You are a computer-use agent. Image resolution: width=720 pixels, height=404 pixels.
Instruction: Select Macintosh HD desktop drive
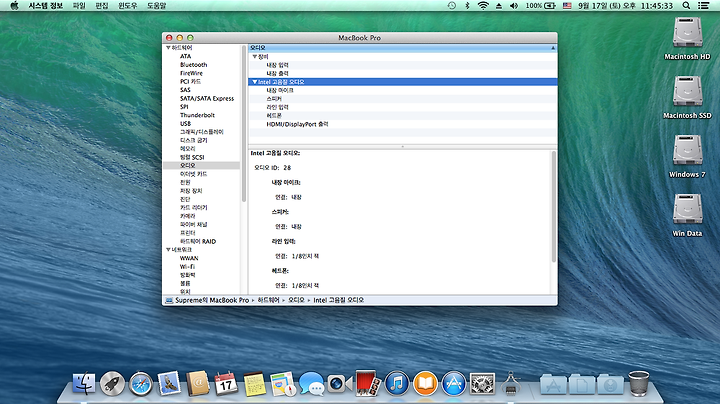[x=687, y=39]
